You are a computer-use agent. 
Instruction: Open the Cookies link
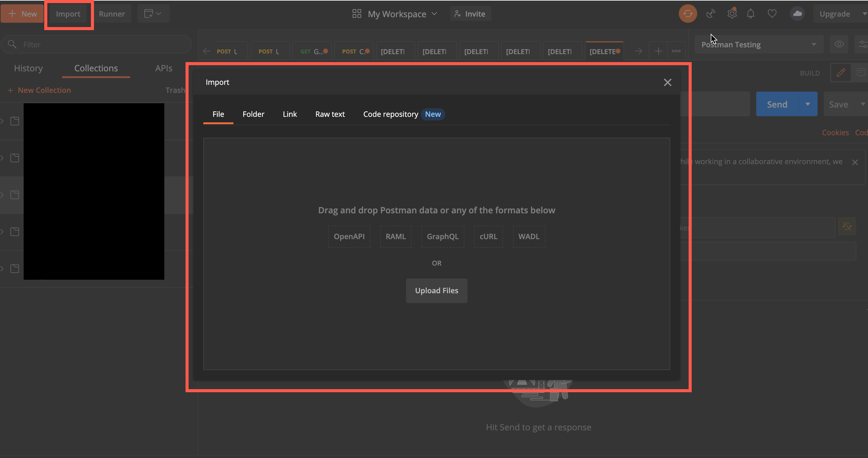[x=835, y=132]
